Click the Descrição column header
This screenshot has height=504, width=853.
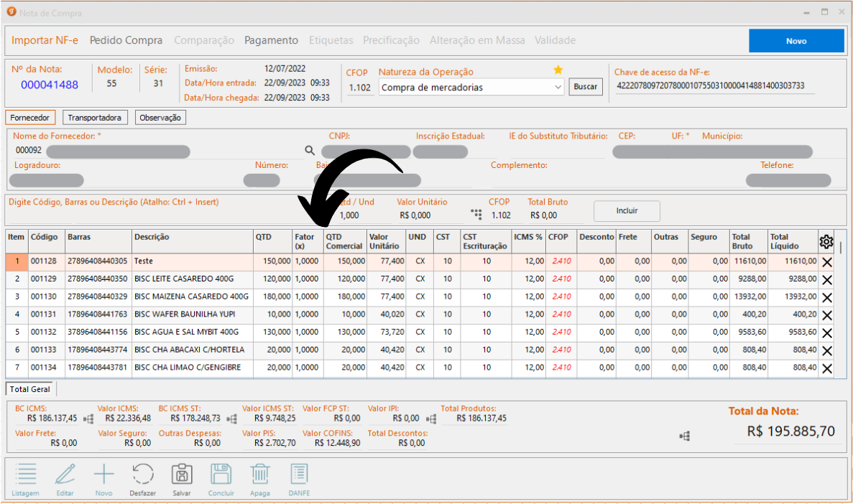[x=193, y=241]
